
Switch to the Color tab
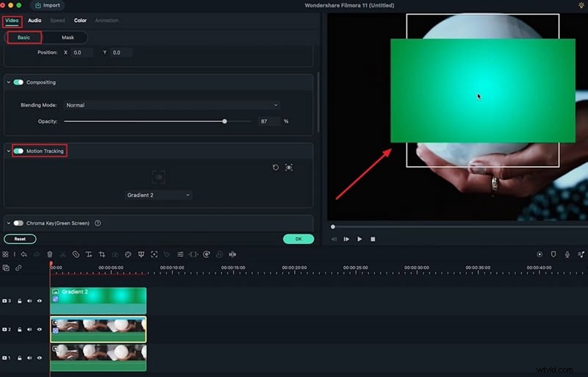point(80,21)
